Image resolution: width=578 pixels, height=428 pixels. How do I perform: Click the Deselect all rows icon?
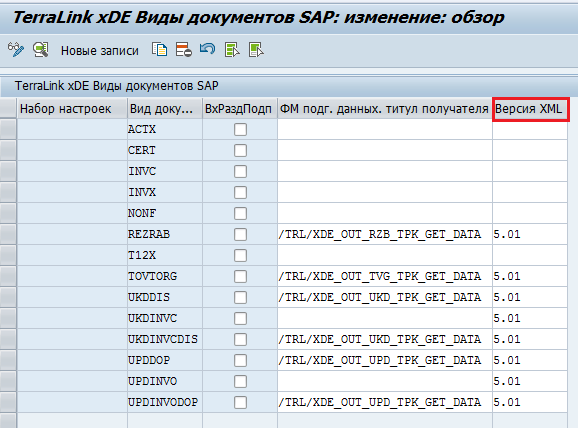256,50
